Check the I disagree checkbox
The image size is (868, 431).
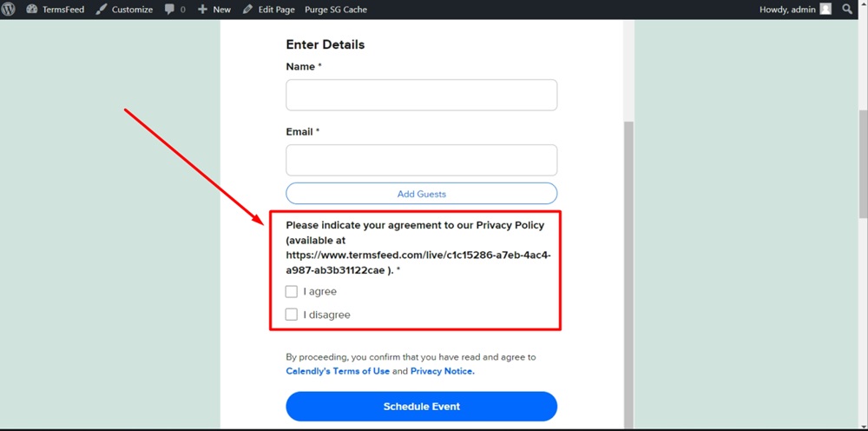[291, 315]
